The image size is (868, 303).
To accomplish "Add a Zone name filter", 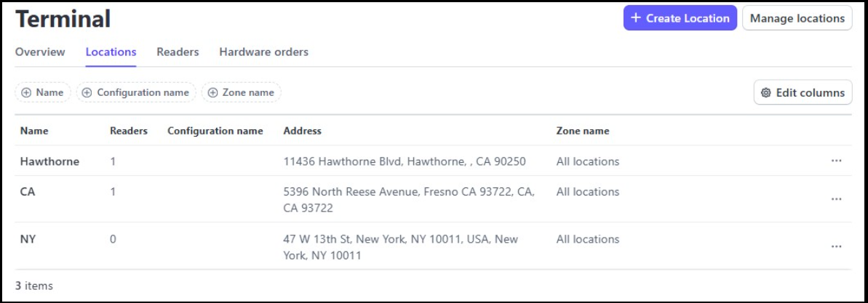I will [242, 93].
